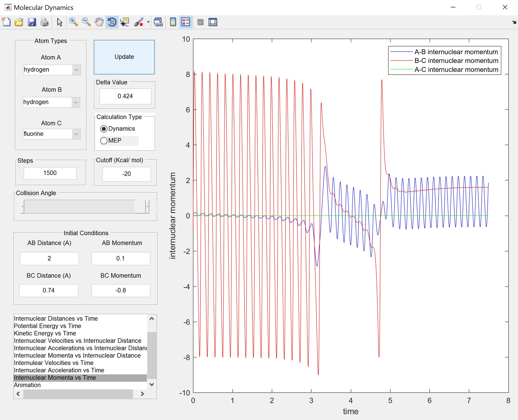Click the Collision Angle slider track
Screen dimensions: 518x420
point(79,206)
